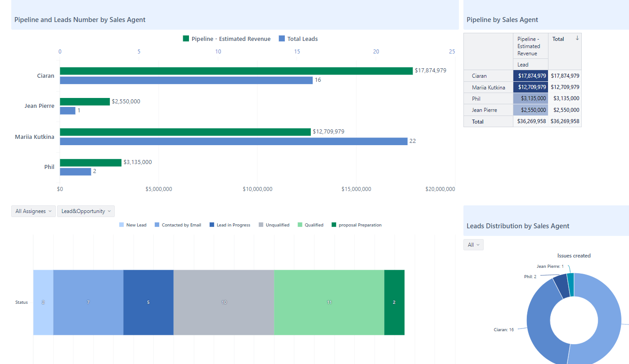Open the Lead&Opportunity dropdown
Viewport: 629px width, 364px height.
tap(85, 211)
